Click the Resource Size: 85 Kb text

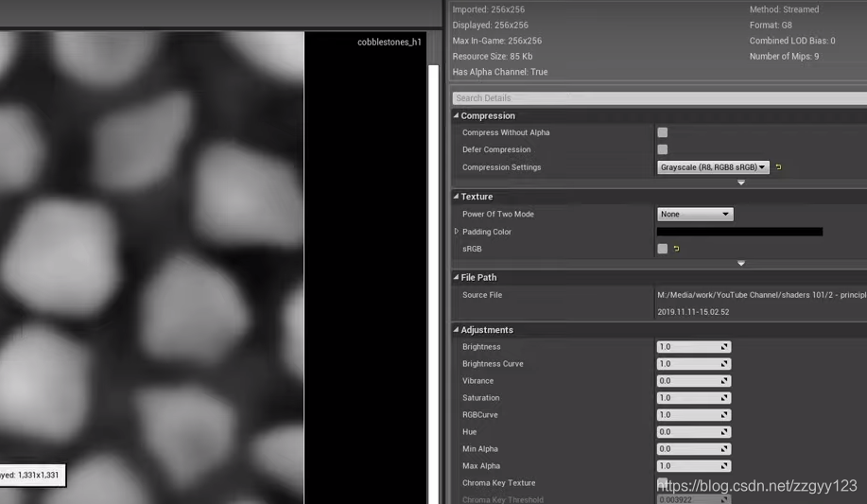pyautogui.click(x=492, y=57)
